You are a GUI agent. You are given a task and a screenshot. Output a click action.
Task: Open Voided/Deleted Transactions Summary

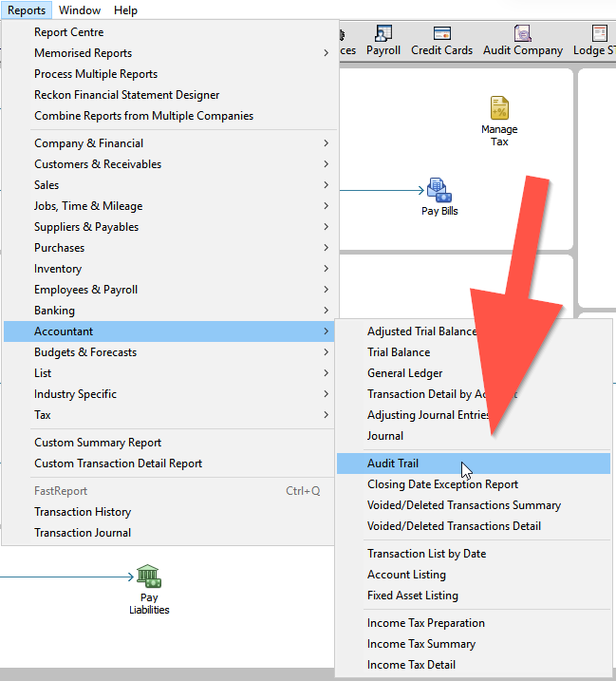tap(474, 505)
